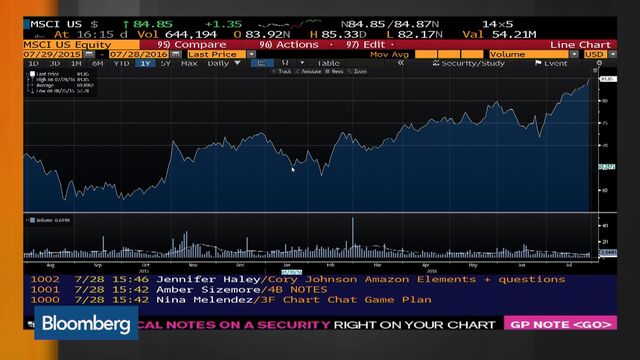Toggle Last Price legend checkbox
The image size is (640, 360).
[32, 74]
